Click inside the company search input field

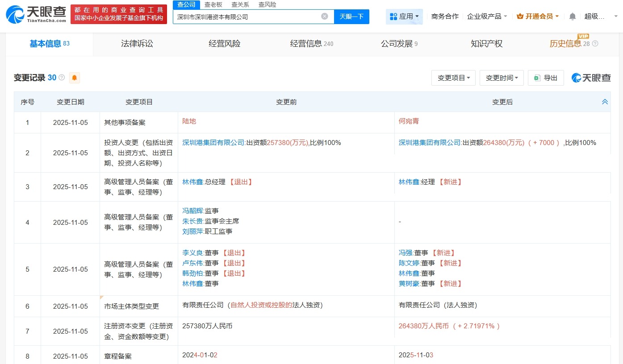pyautogui.click(x=250, y=16)
